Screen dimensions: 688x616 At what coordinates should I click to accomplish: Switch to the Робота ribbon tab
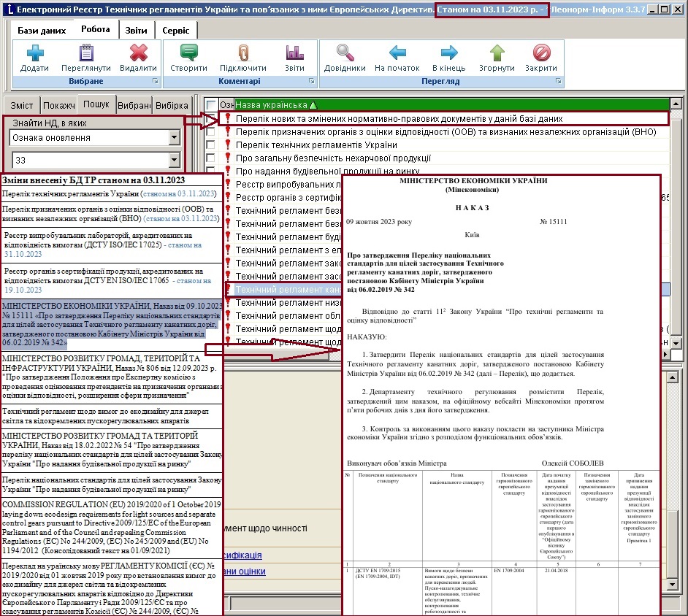95,29
